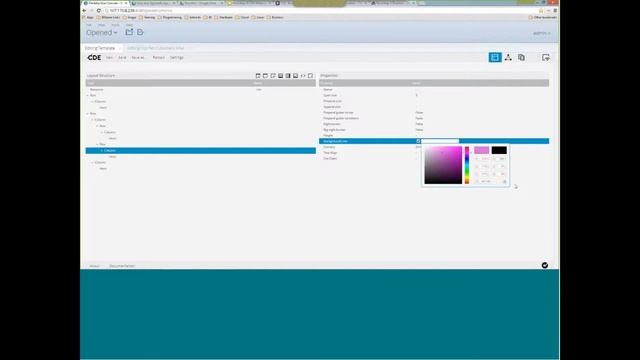Open the Cloud bookmarks folder
The image size is (640, 360).
coord(242,18)
